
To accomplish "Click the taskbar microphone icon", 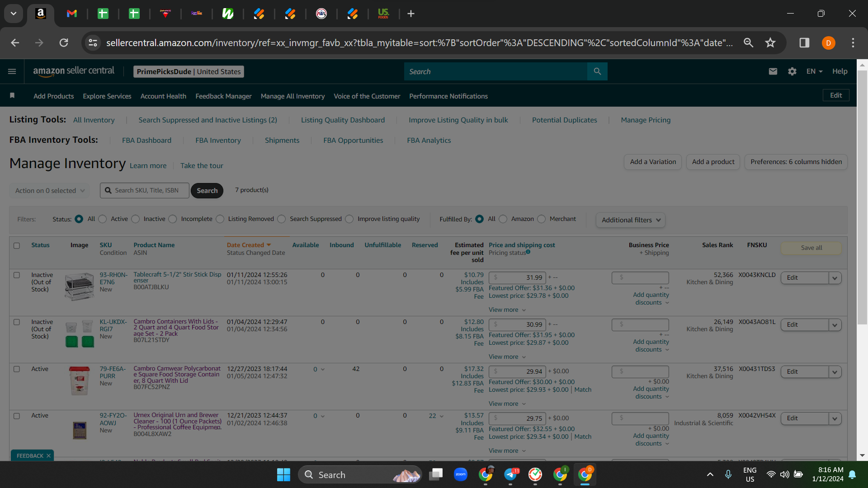I will click(728, 474).
